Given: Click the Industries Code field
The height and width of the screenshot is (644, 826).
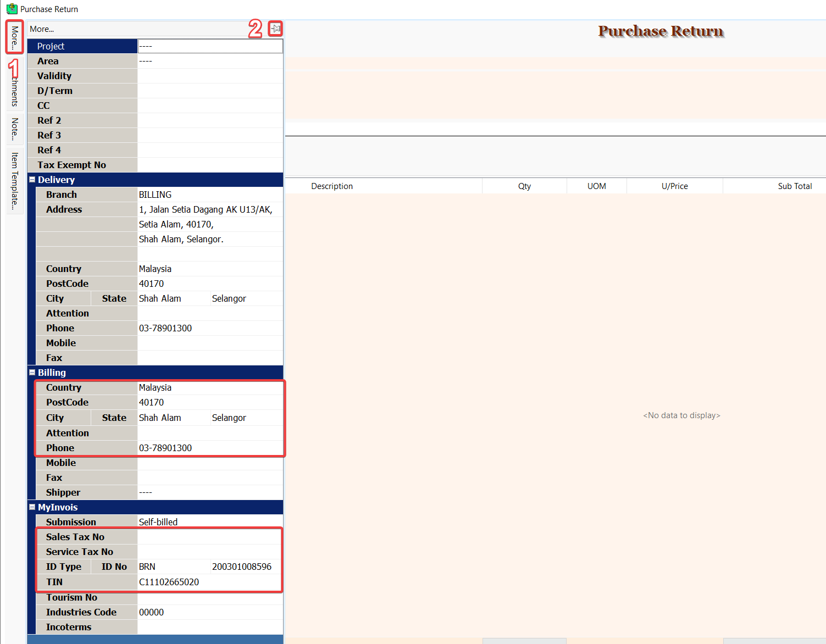Looking at the screenshot, I should click(210, 612).
